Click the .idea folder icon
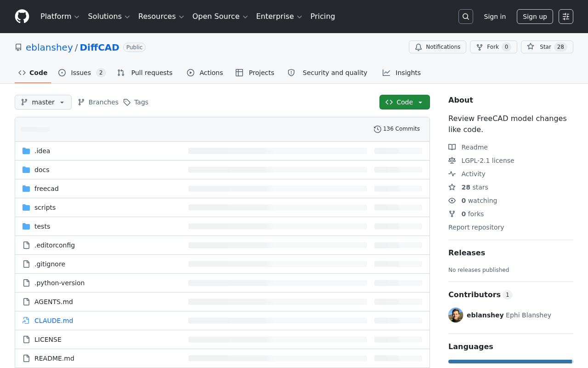Screen dimensions: 588x368 pyautogui.click(x=26, y=151)
